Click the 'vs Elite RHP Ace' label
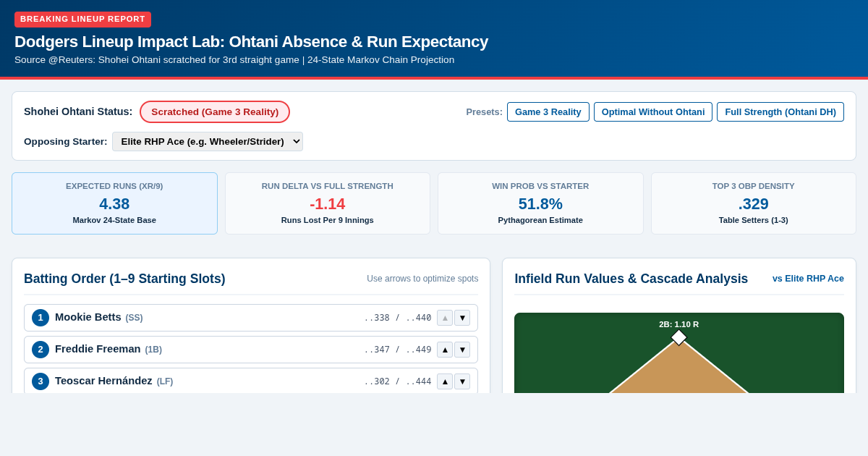868x456 pixels. 808,279
